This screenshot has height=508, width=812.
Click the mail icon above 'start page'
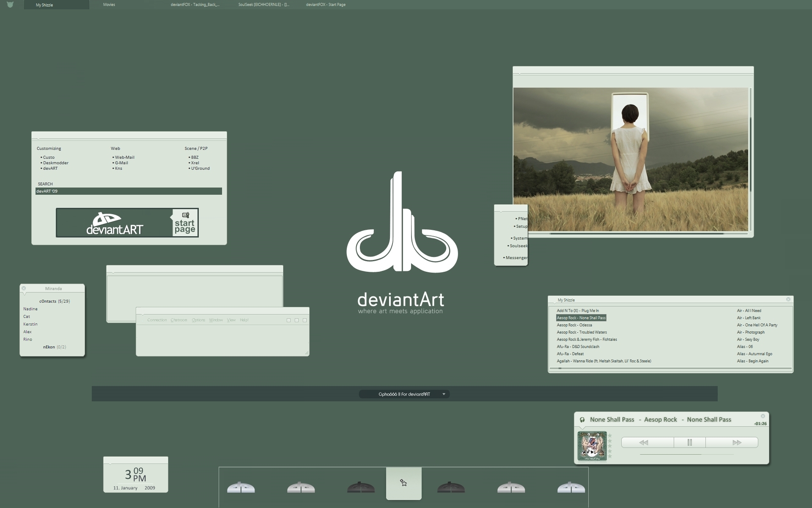pos(185,215)
